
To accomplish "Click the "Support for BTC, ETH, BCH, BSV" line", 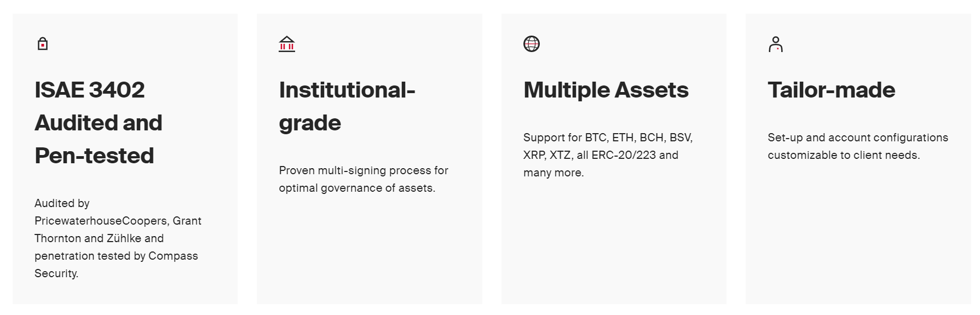I will point(608,138).
